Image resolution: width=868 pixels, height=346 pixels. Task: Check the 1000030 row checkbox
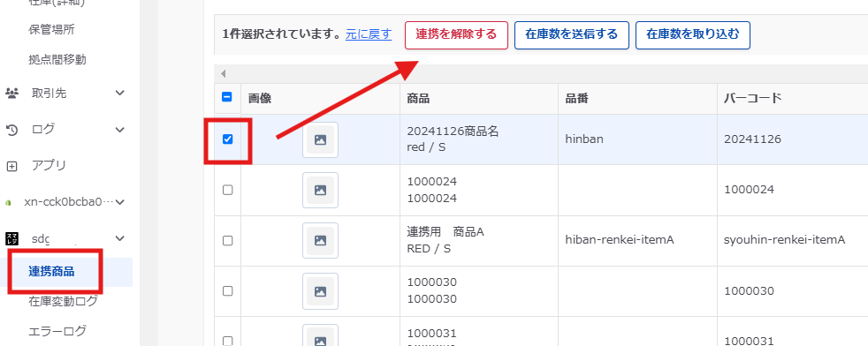click(227, 290)
